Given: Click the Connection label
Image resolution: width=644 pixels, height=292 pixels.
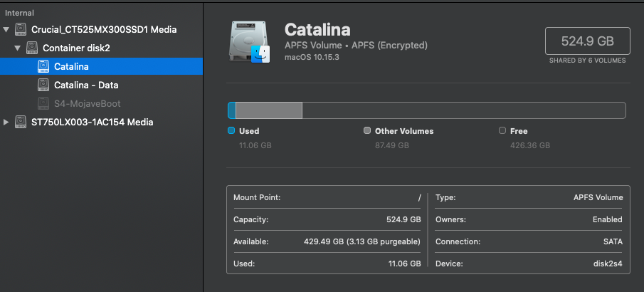Looking at the screenshot, I should coord(458,242).
